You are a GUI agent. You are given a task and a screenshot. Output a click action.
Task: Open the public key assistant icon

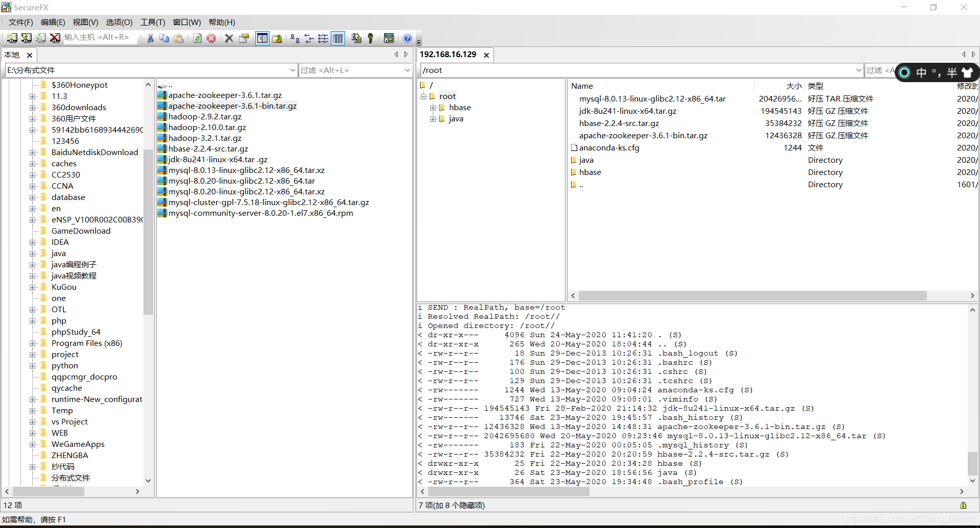371,38
